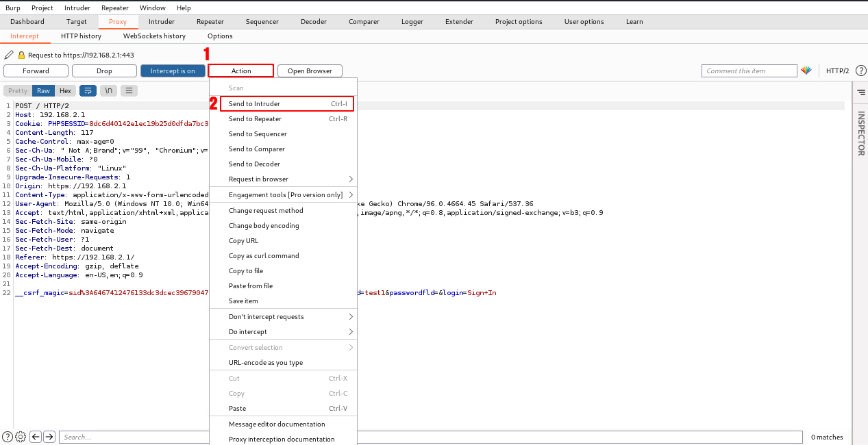Click the Inspector panel layout icon
This screenshot has height=445, width=868.
(860, 91)
